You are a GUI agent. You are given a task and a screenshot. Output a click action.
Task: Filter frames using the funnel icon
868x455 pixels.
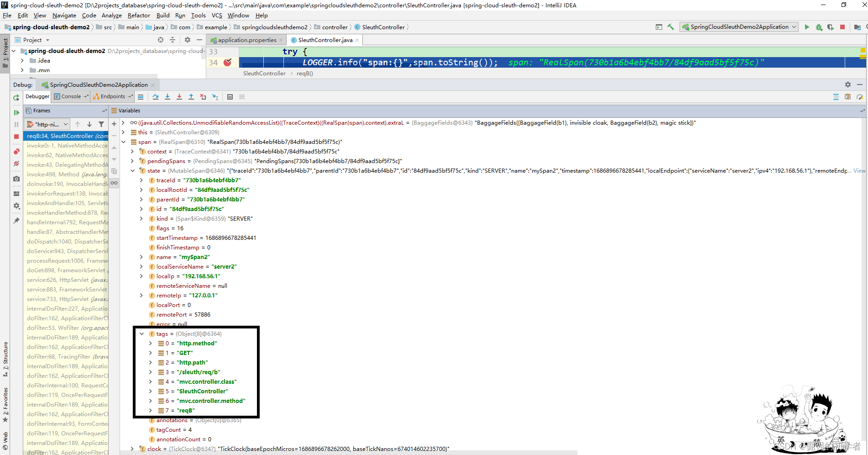(101, 124)
